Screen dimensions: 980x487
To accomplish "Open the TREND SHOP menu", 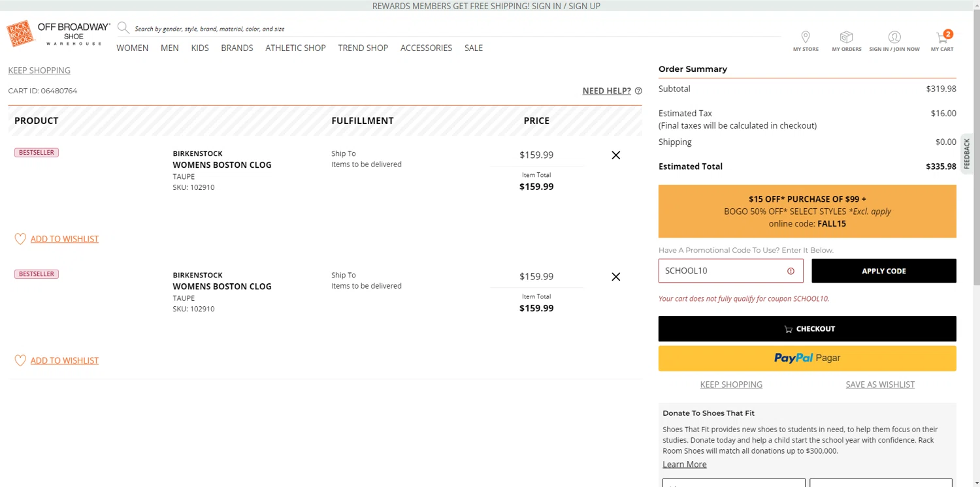I will tap(363, 48).
